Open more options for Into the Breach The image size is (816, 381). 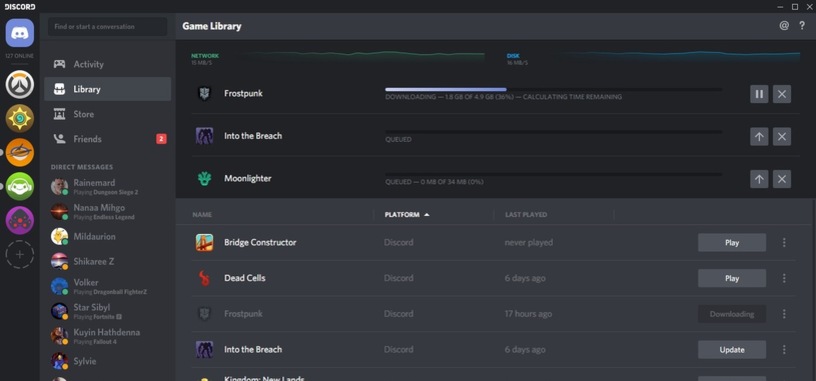[x=784, y=350]
